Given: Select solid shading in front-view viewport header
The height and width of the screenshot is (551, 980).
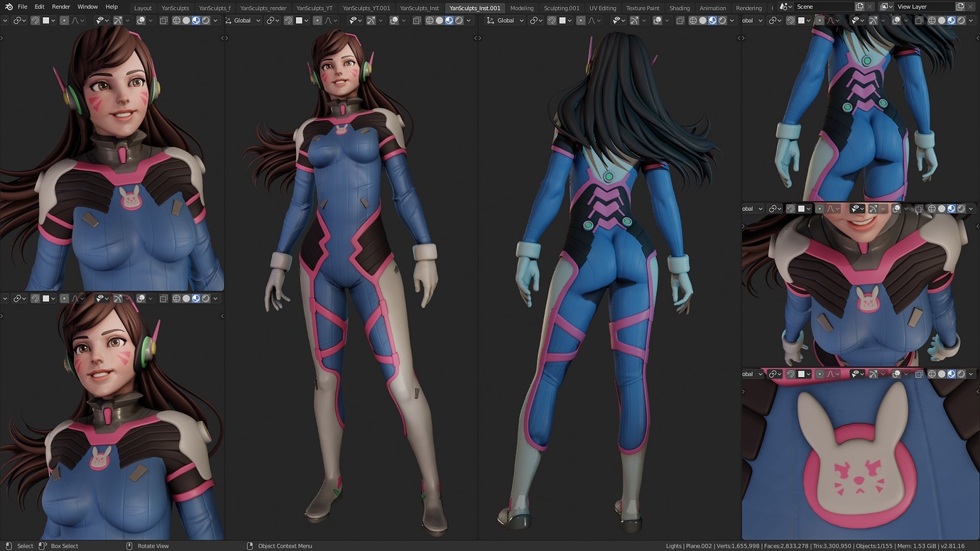Looking at the screenshot, I should tap(440, 21).
